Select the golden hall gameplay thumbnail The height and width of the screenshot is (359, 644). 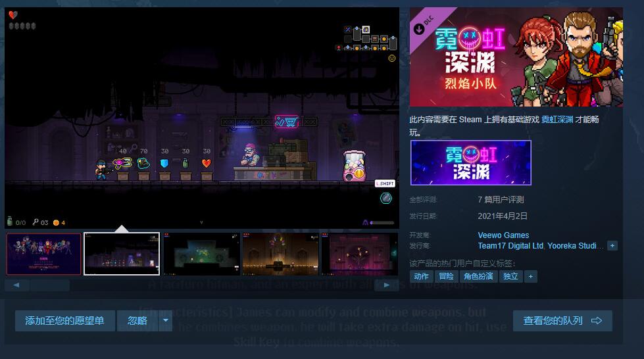pyautogui.click(x=280, y=254)
